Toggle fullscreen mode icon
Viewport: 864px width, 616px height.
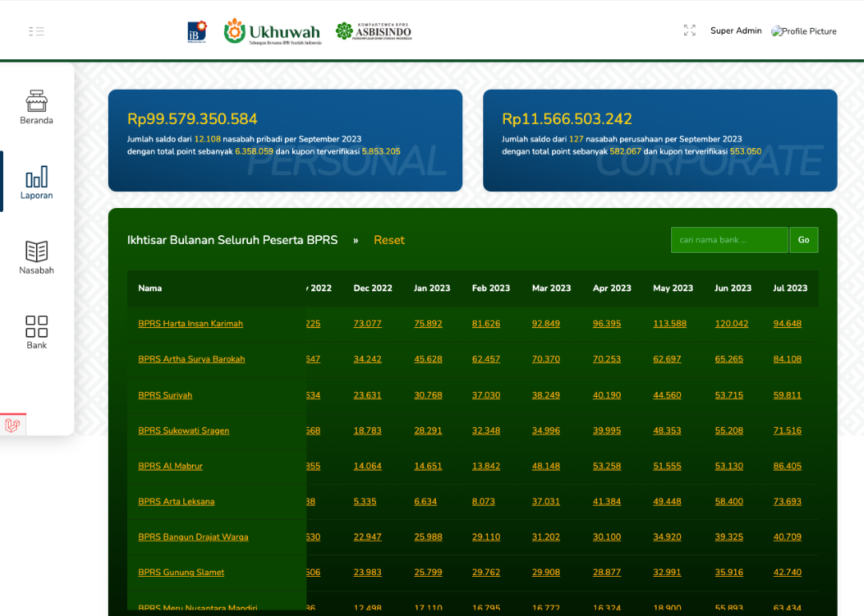pyautogui.click(x=690, y=30)
